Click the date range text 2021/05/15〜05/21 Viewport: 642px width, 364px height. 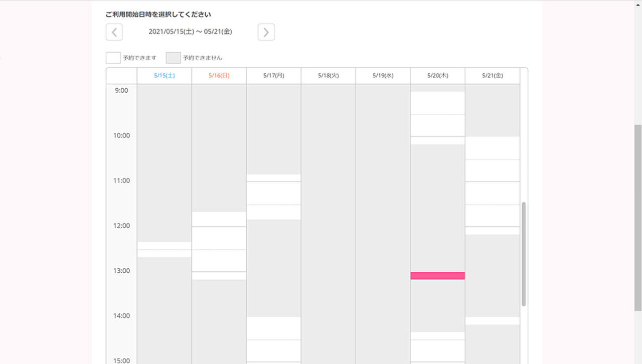(x=190, y=32)
